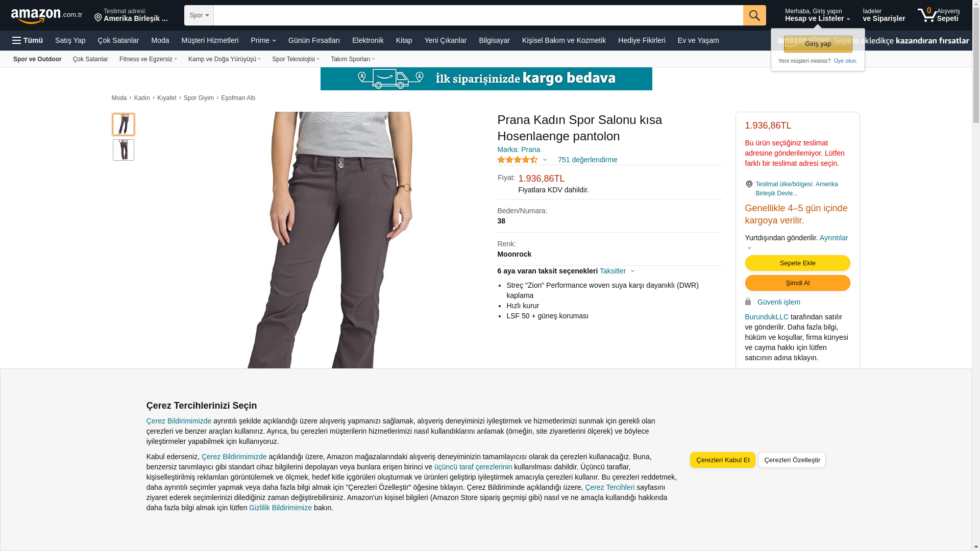Image resolution: width=980 pixels, height=551 pixels.
Task: Open the Spor search category dropdown
Action: (x=199, y=15)
